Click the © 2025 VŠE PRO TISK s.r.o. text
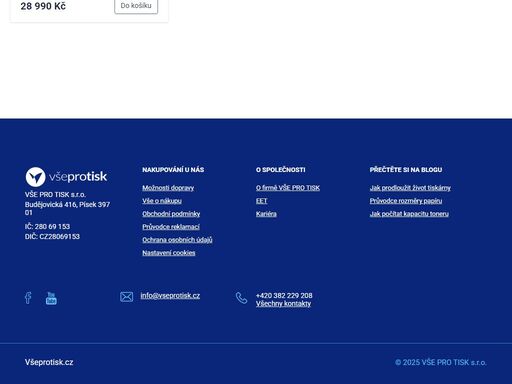The width and height of the screenshot is (512, 384). tap(441, 362)
